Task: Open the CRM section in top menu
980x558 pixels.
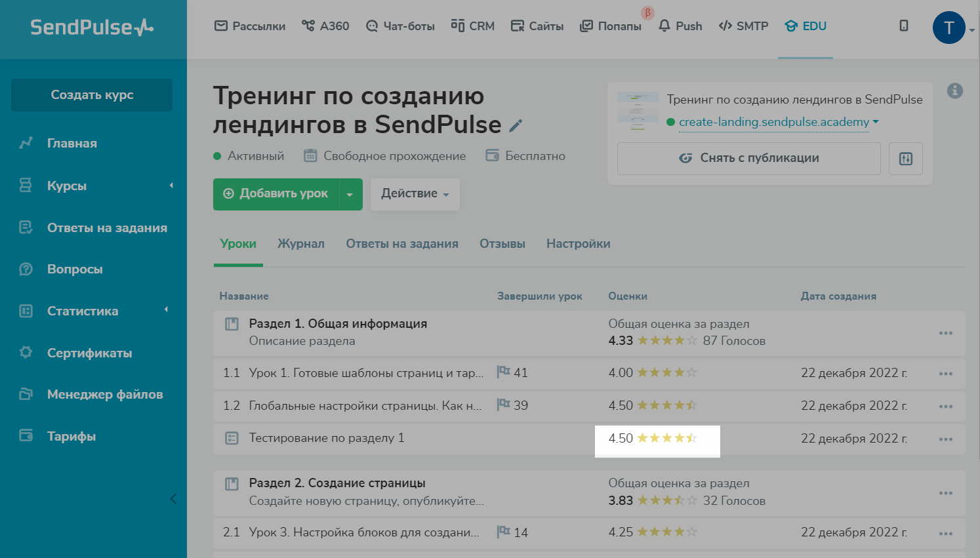Action: (473, 26)
